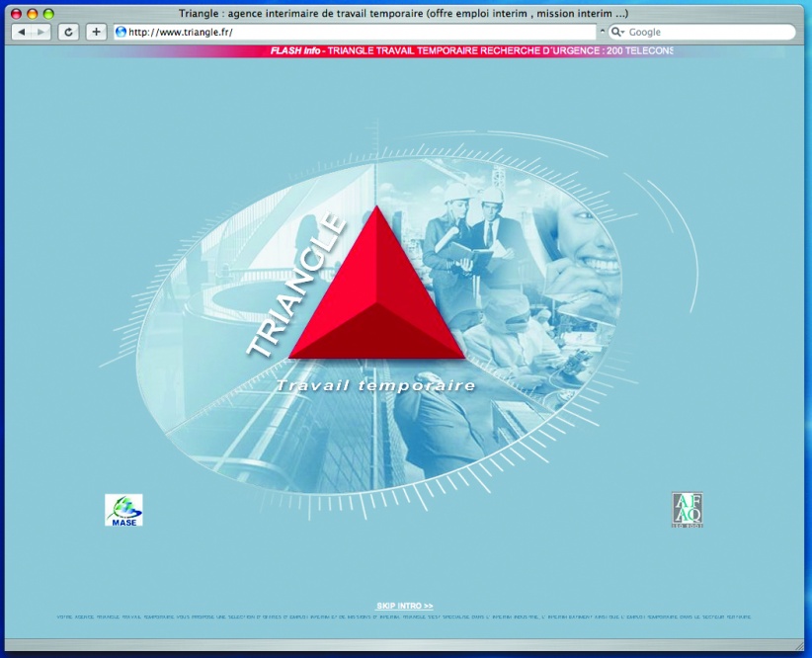Click the 'Travail temporaire' text
The image size is (812, 658).
point(375,385)
